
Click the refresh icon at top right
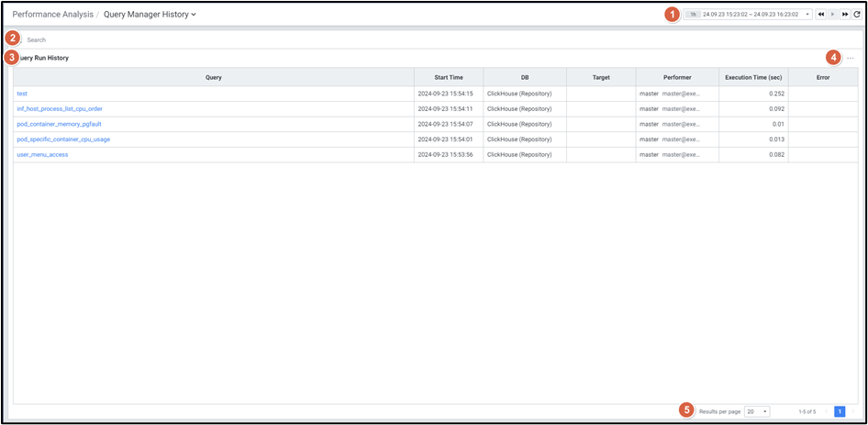tap(857, 15)
